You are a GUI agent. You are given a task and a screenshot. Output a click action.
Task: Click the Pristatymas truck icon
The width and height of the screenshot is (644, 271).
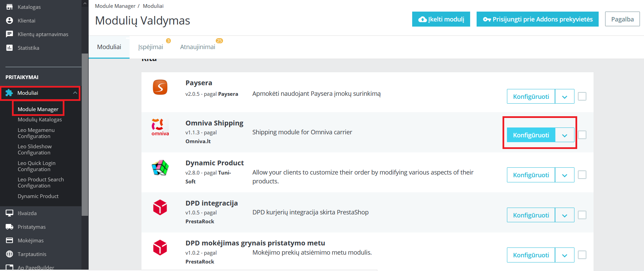pyautogui.click(x=10, y=227)
